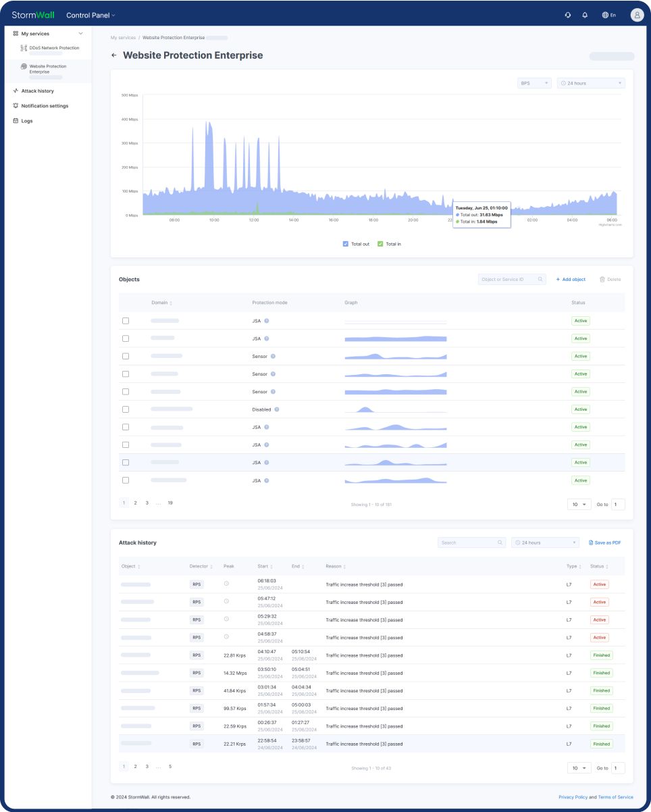Check the checkbox of the first object row
The height and width of the screenshot is (812, 651).
coord(124,320)
